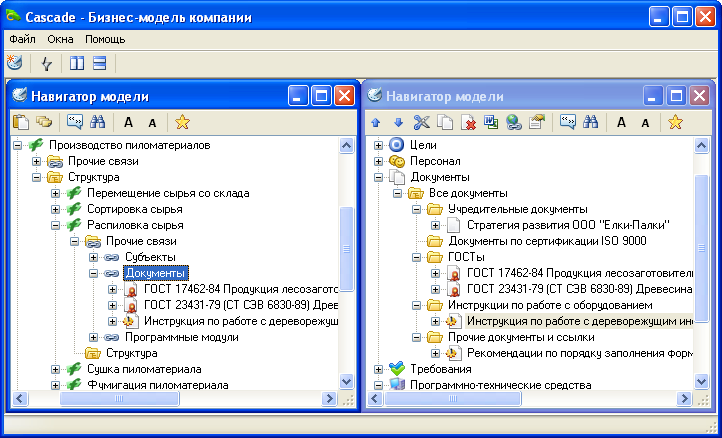Select Программно-технические средства node
This screenshot has height=438, width=722.
click(x=501, y=385)
